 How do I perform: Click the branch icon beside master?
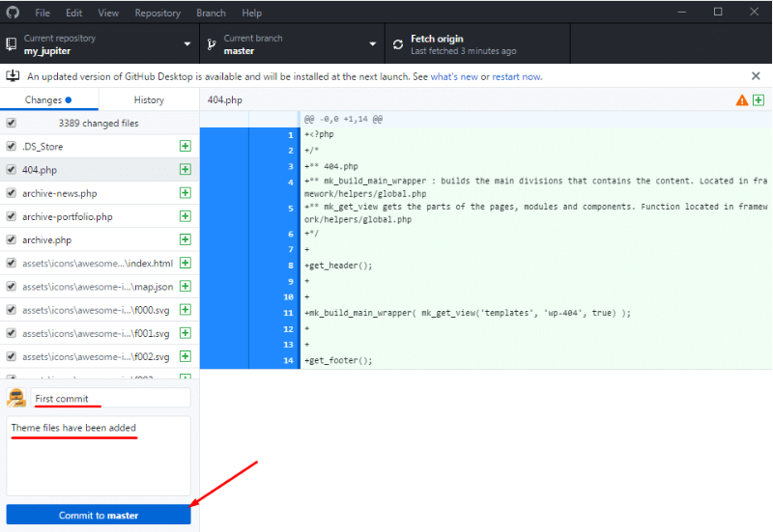(x=212, y=44)
